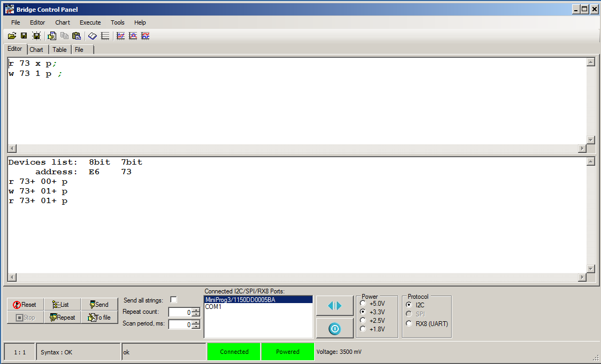Screen dimensions: 601x364
Task: Increase Repeat count with up arrow
Action: (x=196, y=309)
